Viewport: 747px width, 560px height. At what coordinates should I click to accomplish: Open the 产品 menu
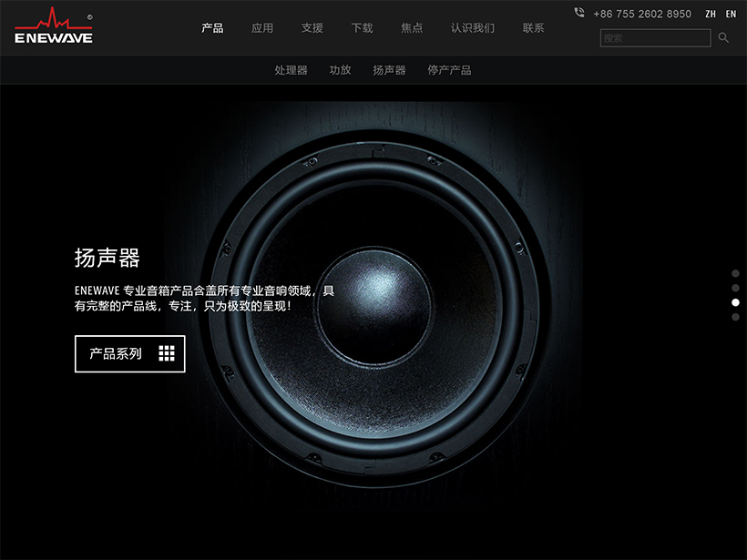[212, 28]
